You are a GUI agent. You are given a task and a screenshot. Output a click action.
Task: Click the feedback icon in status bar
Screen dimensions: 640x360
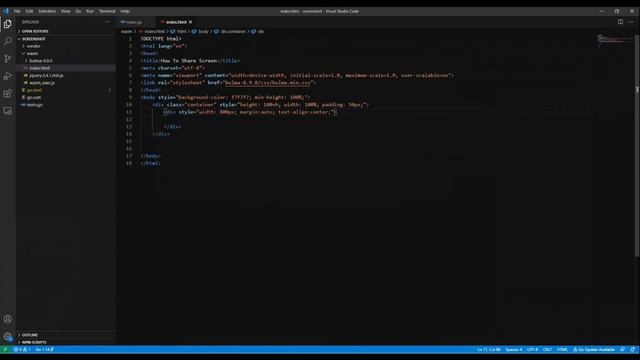tap(622, 349)
